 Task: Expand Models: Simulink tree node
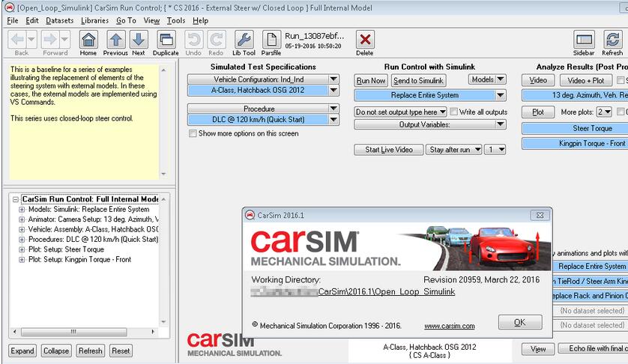[x=22, y=210]
